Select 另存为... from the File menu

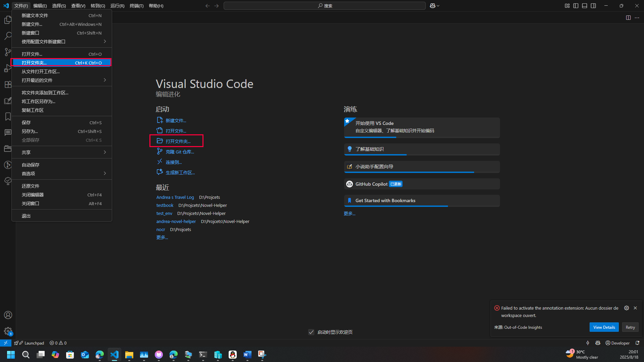30,131
